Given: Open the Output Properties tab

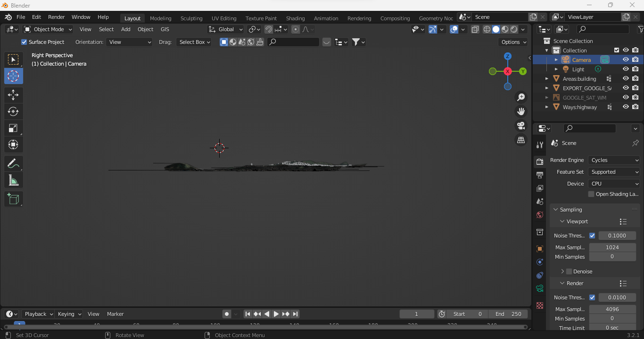Looking at the screenshot, I should click(539, 175).
